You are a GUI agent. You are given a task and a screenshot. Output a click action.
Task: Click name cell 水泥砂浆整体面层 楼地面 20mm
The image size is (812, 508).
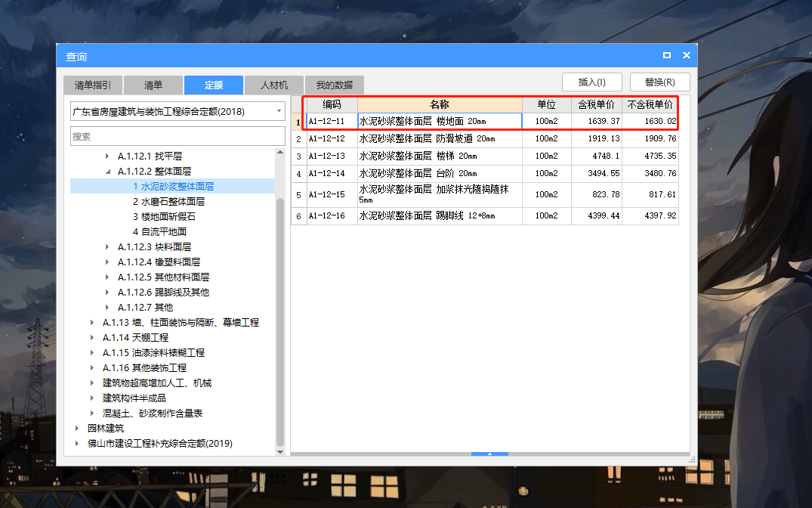(x=440, y=121)
